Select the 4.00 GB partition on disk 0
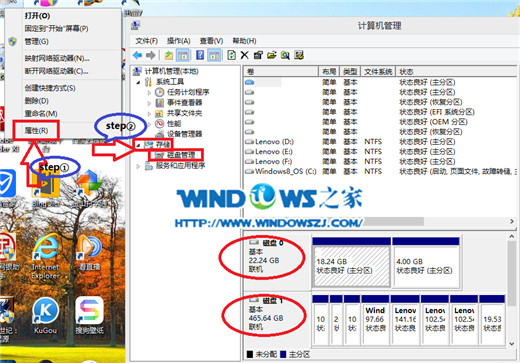The height and width of the screenshot is (363, 520). (x=426, y=262)
